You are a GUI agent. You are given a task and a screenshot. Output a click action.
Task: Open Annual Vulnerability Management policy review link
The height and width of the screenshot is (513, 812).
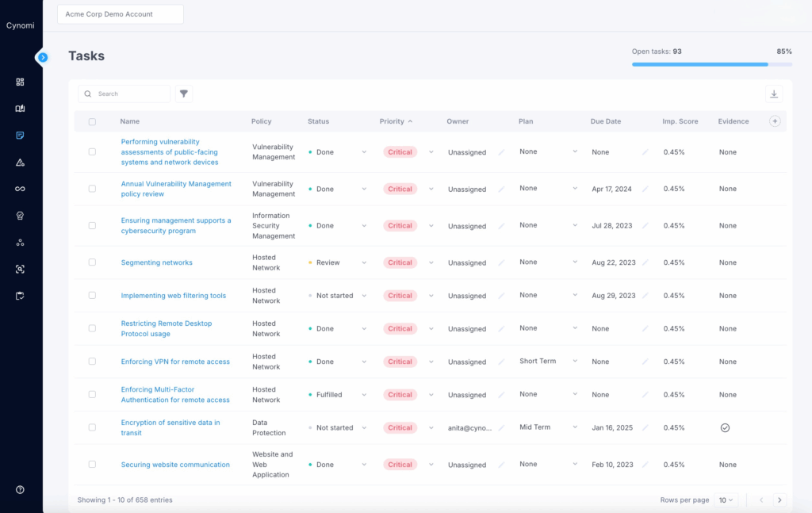click(x=176, y=189)
